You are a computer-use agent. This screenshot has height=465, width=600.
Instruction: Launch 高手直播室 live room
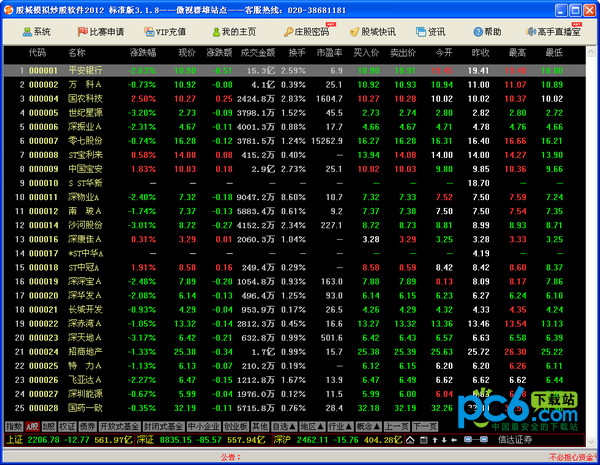click(555, 31)
